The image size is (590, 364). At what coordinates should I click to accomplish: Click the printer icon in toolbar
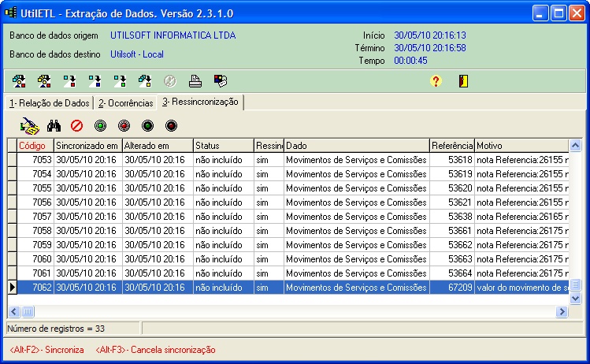(x=195, y=81)
